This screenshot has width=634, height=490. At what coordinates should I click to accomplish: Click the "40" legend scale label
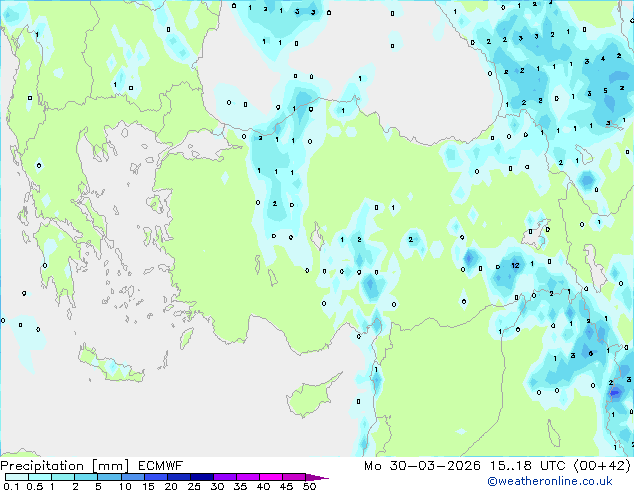point(263,486)
